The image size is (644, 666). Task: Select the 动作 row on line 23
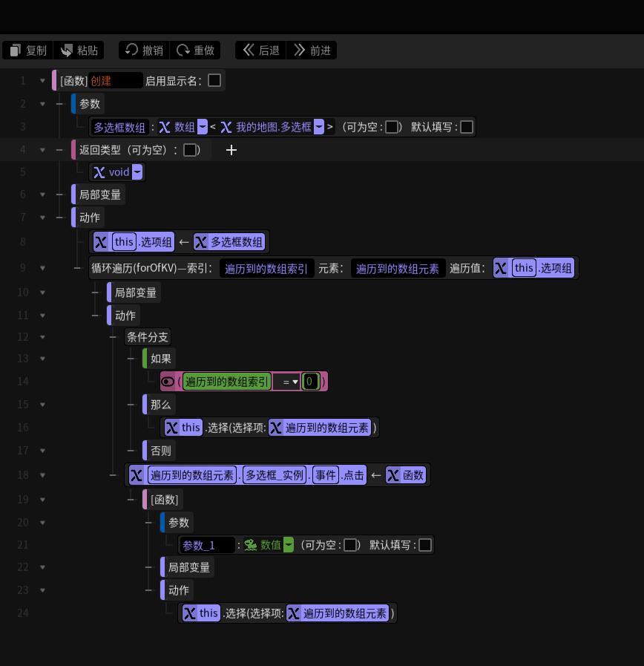(x=178, y=590)
